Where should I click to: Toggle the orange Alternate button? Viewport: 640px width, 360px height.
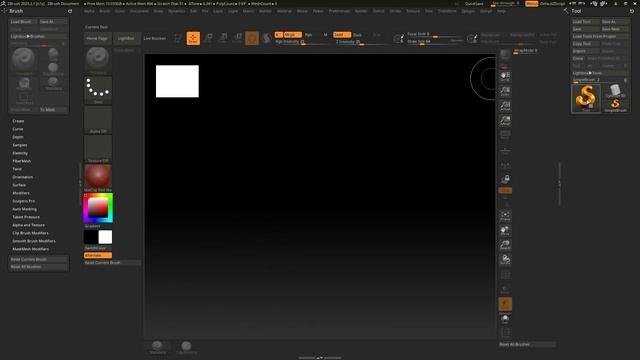98,255
